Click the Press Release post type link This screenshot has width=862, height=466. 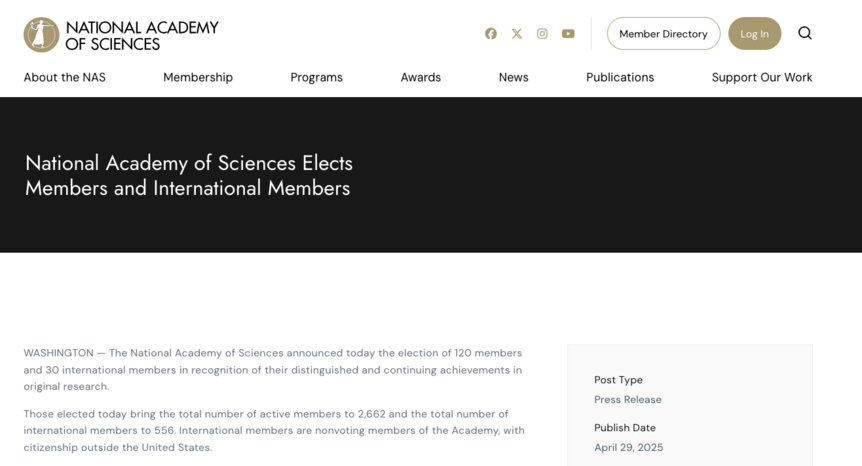[627, 400]
